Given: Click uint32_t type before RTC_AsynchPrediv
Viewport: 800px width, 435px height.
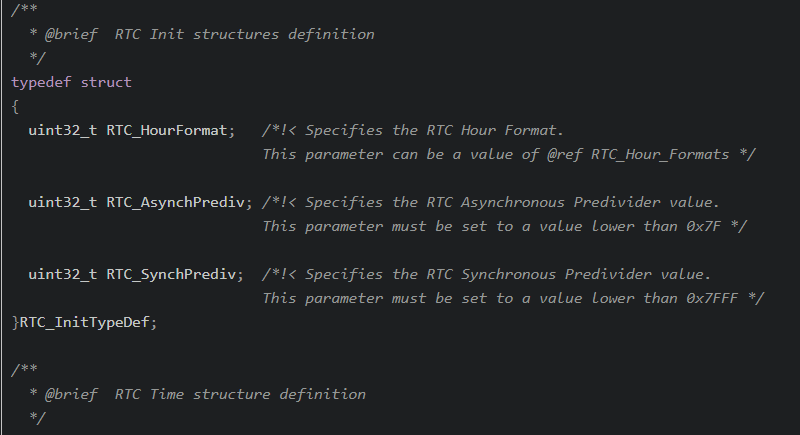Looking at the screenshot, I should (x=63, y=202).
